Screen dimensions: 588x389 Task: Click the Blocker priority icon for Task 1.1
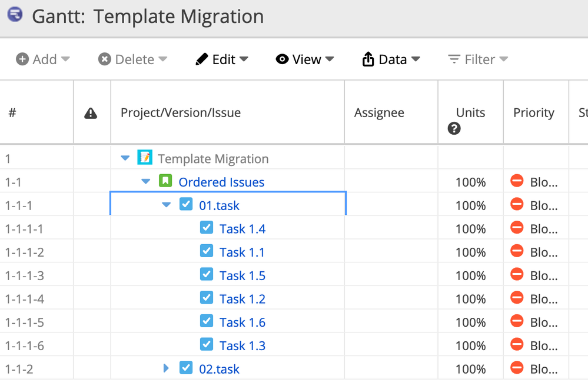[517, 251]
